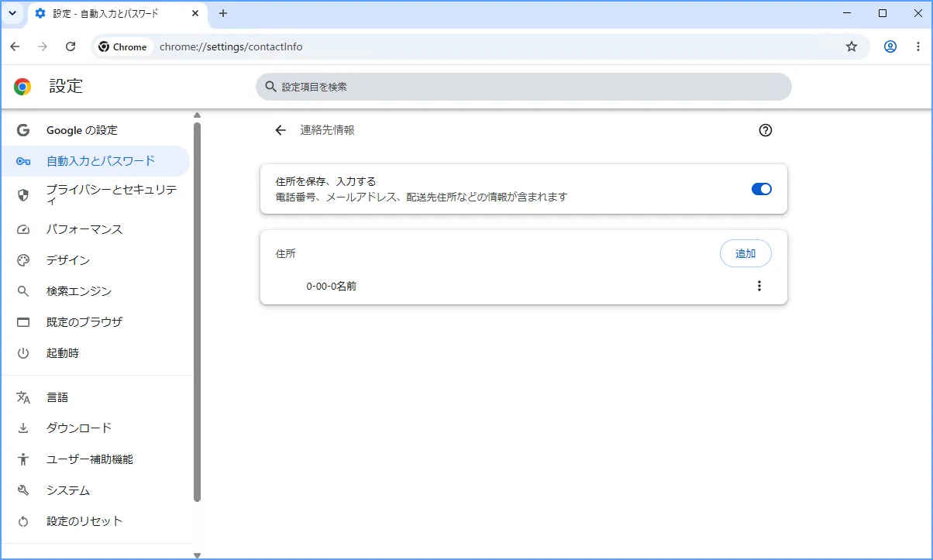Select the 設定 - 自動入力とパスワード tab
933x560 pixels.
pos(117,13)
